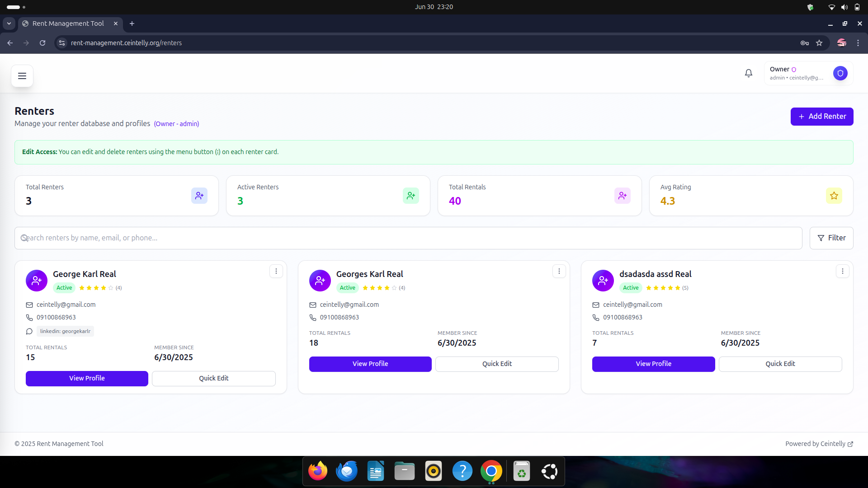Open the Filter options
Screen dimensions: 868x488
tap(831, 238)
